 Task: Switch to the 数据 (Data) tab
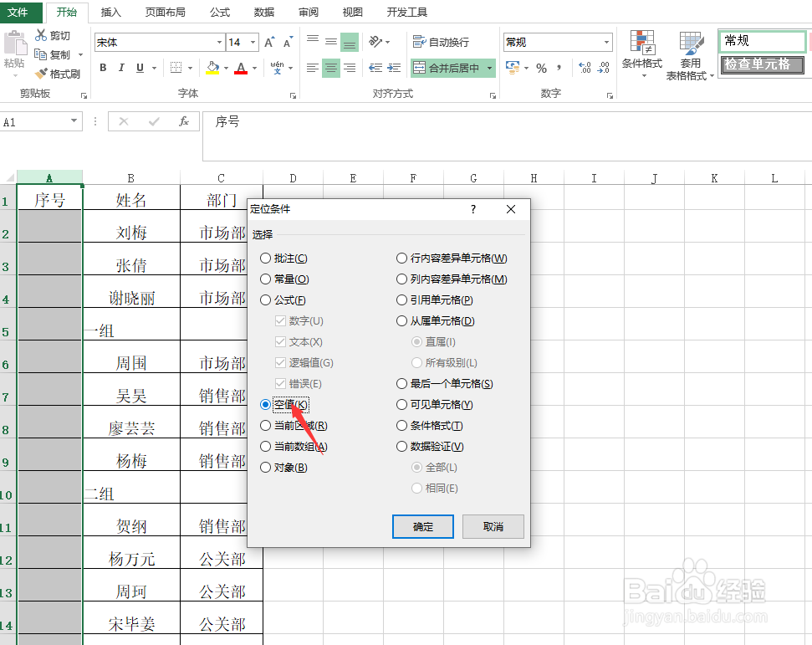pos(264,12)
